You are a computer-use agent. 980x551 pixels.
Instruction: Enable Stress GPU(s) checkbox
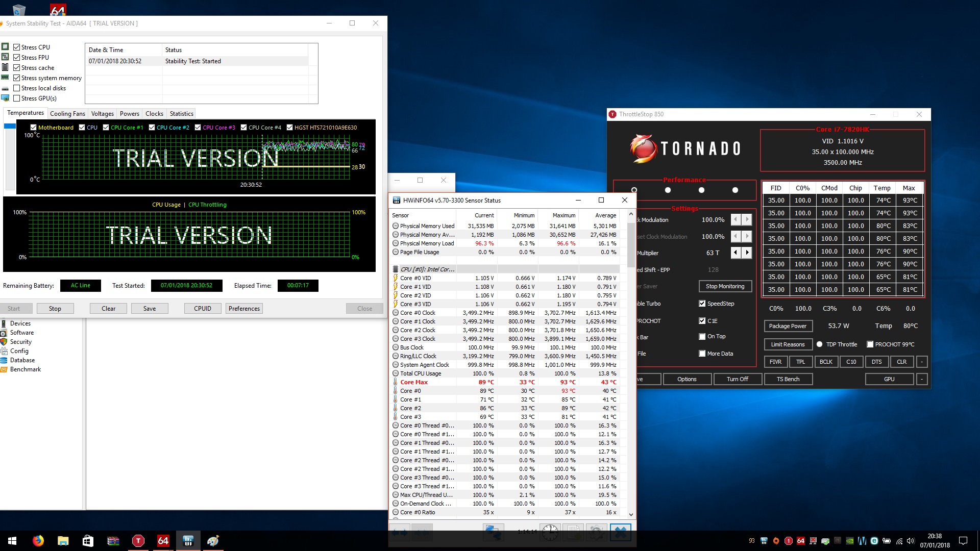coord(17,98)
